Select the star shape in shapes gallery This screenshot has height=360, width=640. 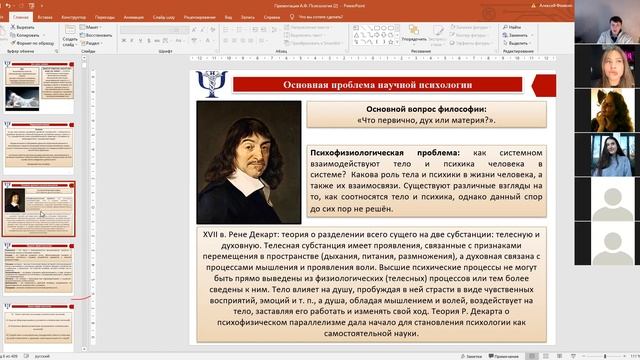point(391,42)
